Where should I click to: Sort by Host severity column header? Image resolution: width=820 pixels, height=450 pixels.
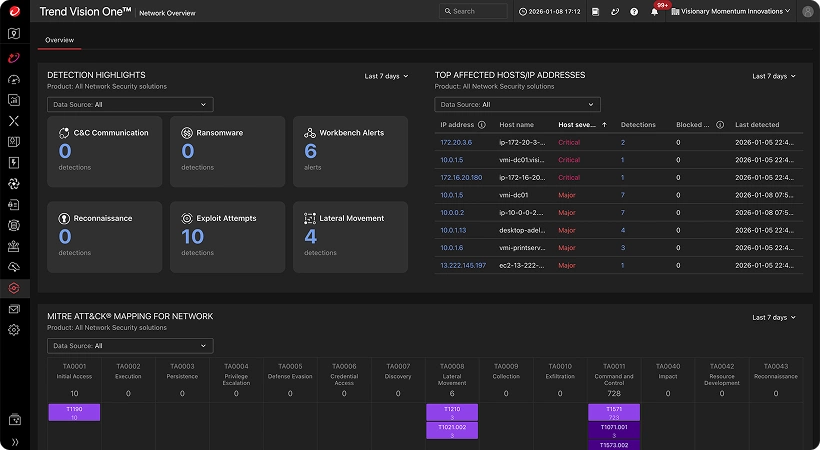pyautogui.click(x=577, y=125)
